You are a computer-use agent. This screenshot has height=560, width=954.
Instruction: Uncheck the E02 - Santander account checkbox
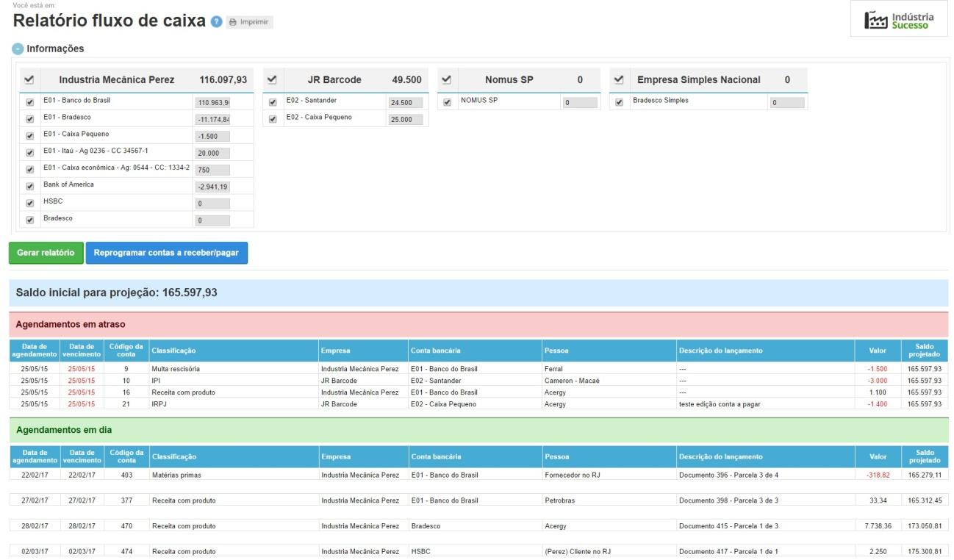pyautogui.click(x=273, y=102)
